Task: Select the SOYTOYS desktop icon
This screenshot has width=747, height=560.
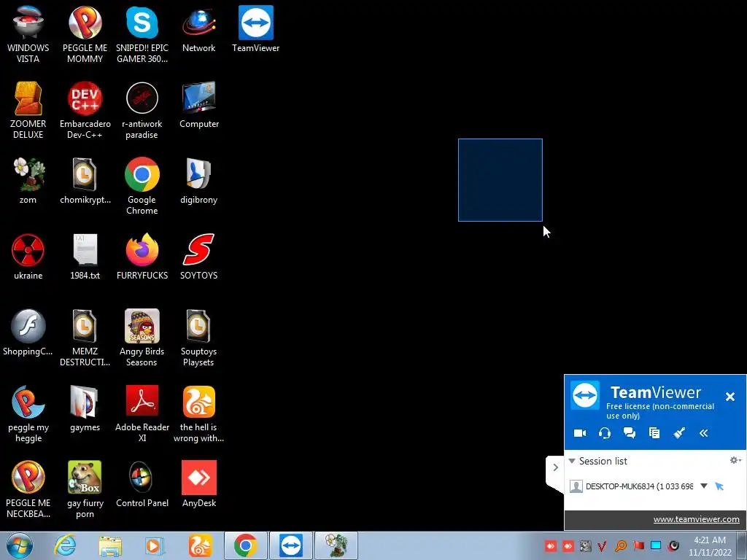Action: point(198,256)
